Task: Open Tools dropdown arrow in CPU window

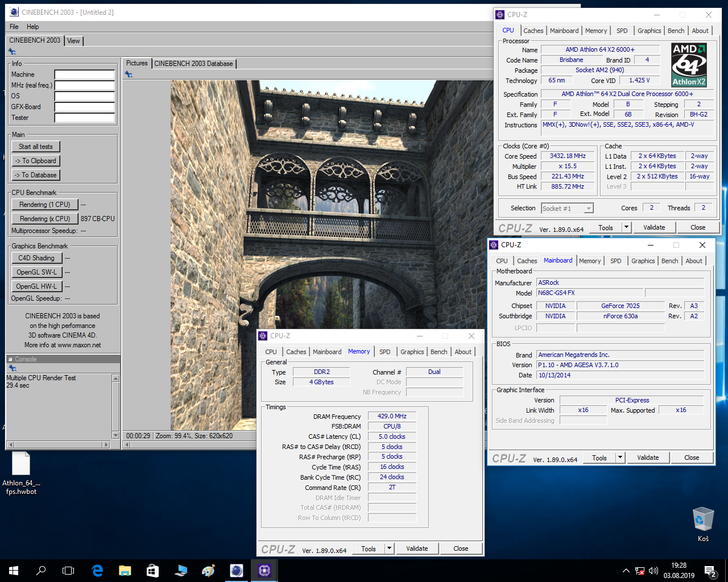Action: [x=626, y=227]
